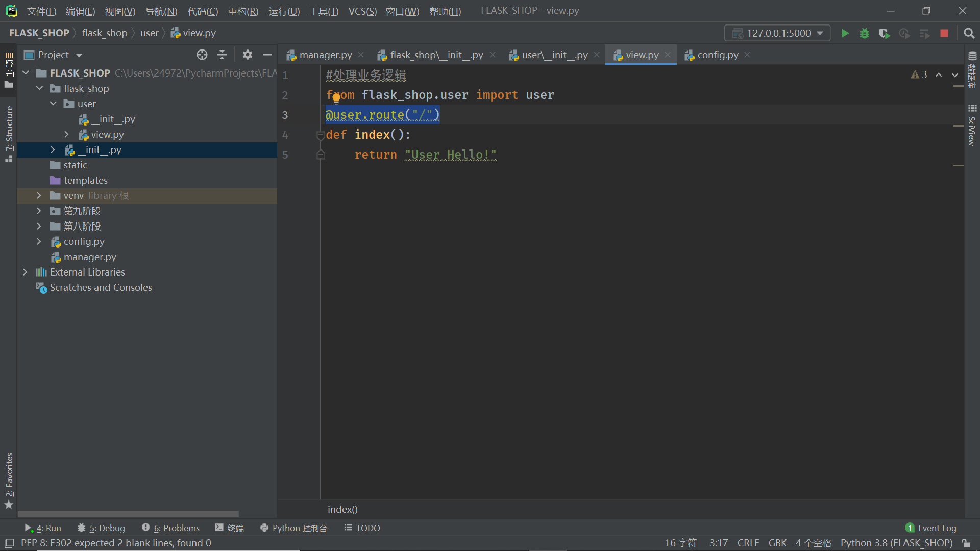
Task: Open the Database tool window icon
Action: (x=972, y=69)
